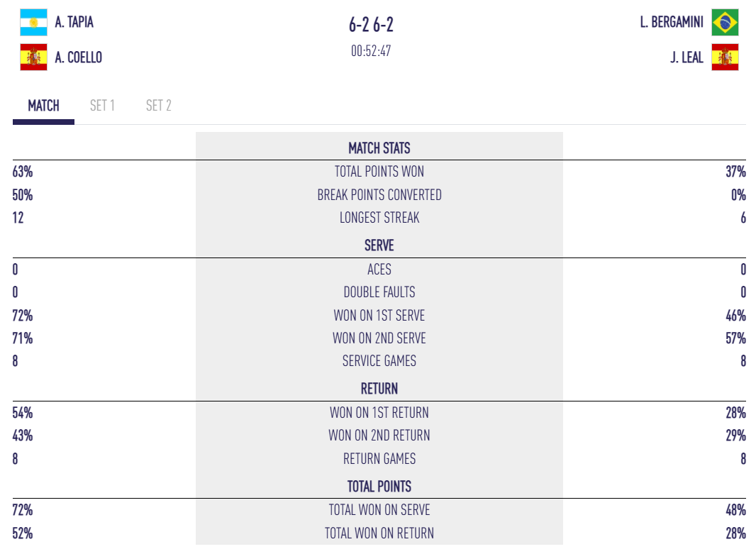
Task: Open A. Coello player name
Action: (x=78, y=57)
